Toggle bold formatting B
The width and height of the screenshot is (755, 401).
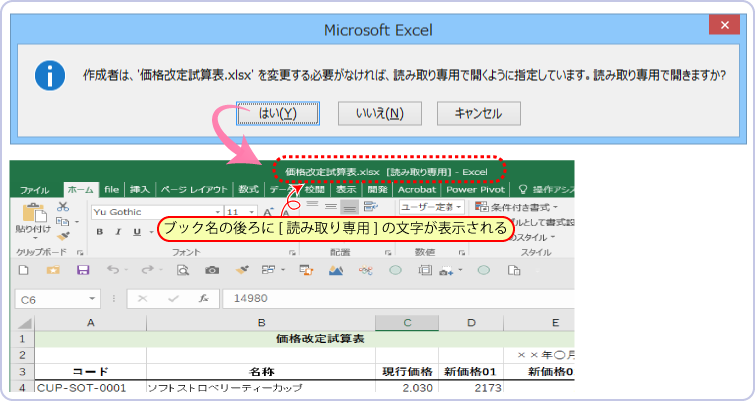tap(100, 232)
